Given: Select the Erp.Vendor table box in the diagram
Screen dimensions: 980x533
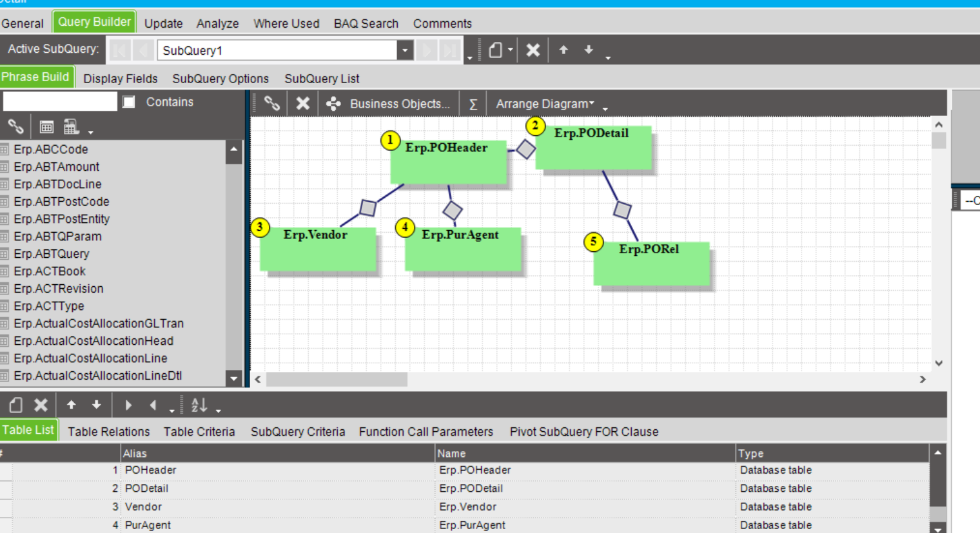Looking at the screenshot, I should coord(318,249).
